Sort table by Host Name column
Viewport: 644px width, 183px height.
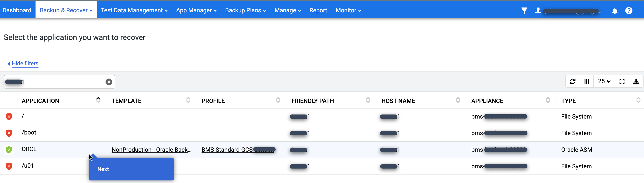(458, 100)
